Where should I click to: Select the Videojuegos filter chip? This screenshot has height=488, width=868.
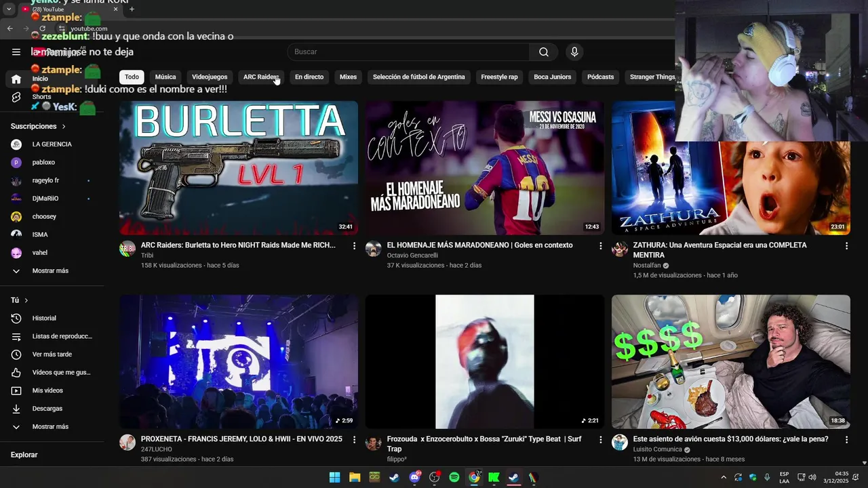210,77
